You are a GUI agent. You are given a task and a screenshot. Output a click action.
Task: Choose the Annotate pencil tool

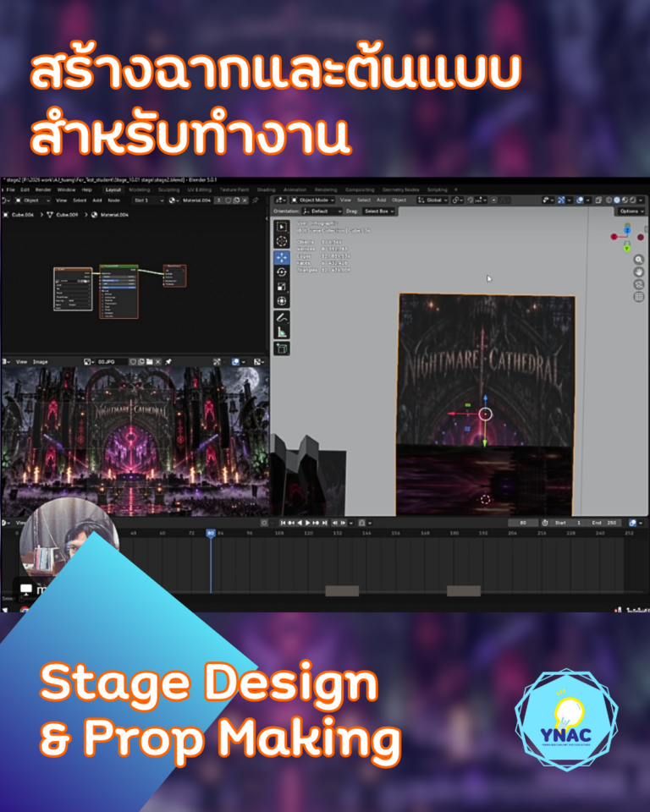(282, 317)
